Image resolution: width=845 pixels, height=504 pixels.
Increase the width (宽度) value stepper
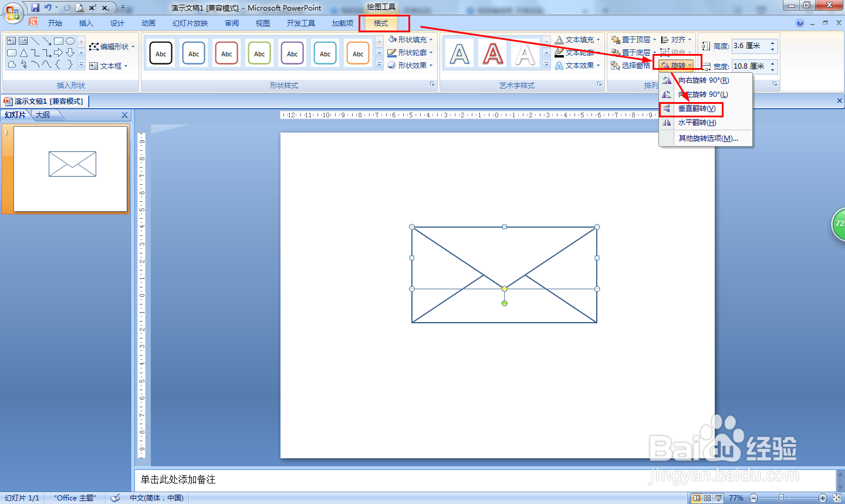[773, 63]
